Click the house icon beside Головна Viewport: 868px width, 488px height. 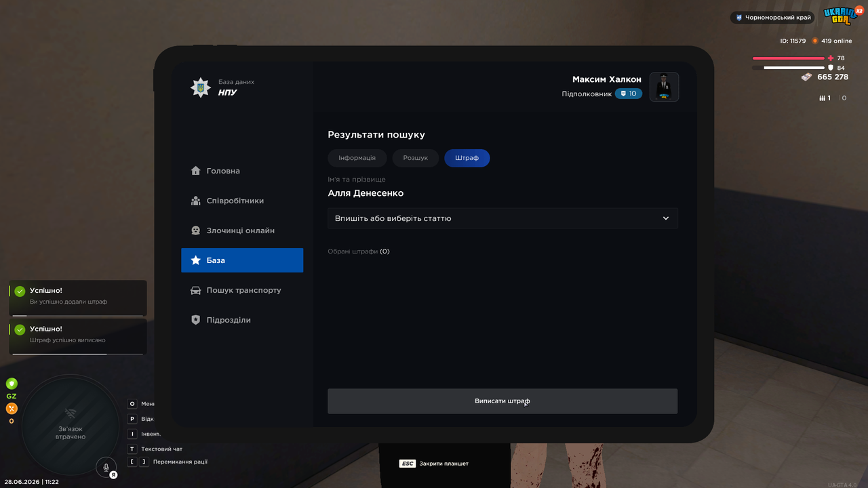pos(195,171)
